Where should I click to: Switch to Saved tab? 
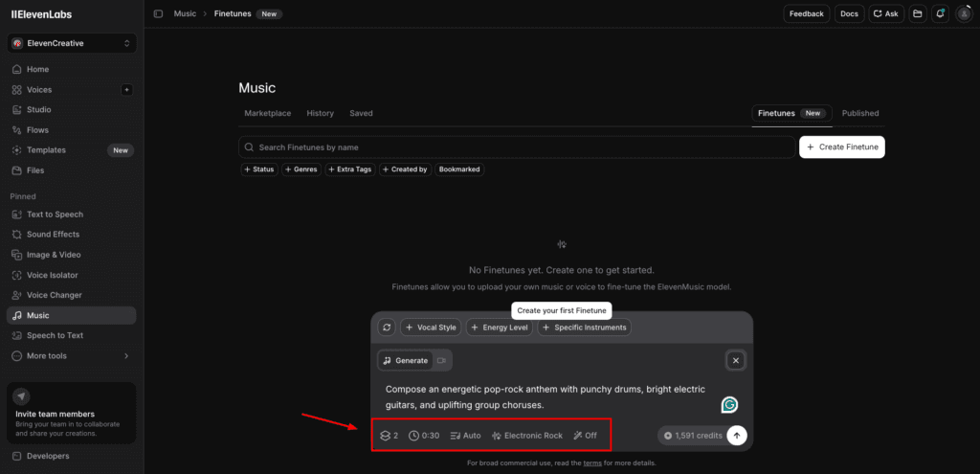click(x=361, y=113)
